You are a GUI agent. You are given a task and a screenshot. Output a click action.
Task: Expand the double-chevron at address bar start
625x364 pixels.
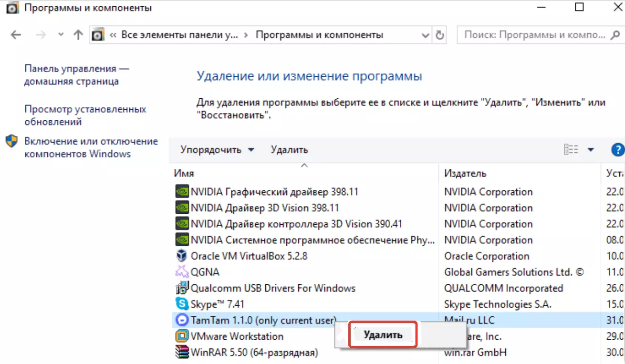[113, 35]
